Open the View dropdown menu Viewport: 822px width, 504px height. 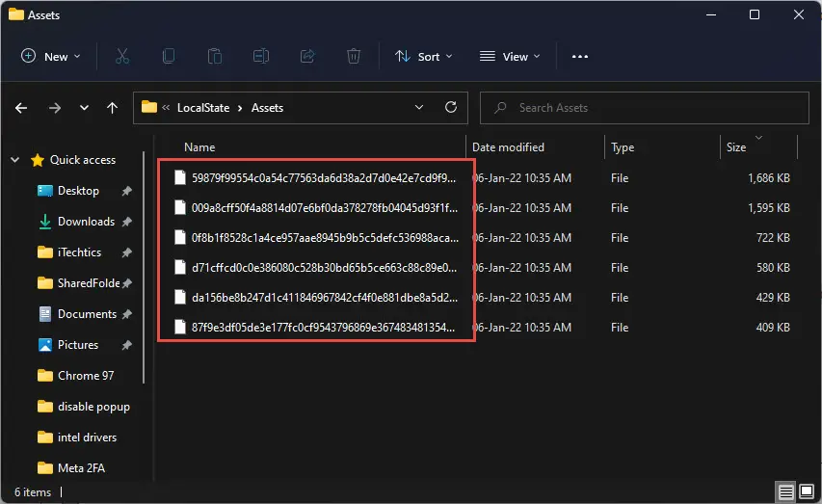(510, 56)
